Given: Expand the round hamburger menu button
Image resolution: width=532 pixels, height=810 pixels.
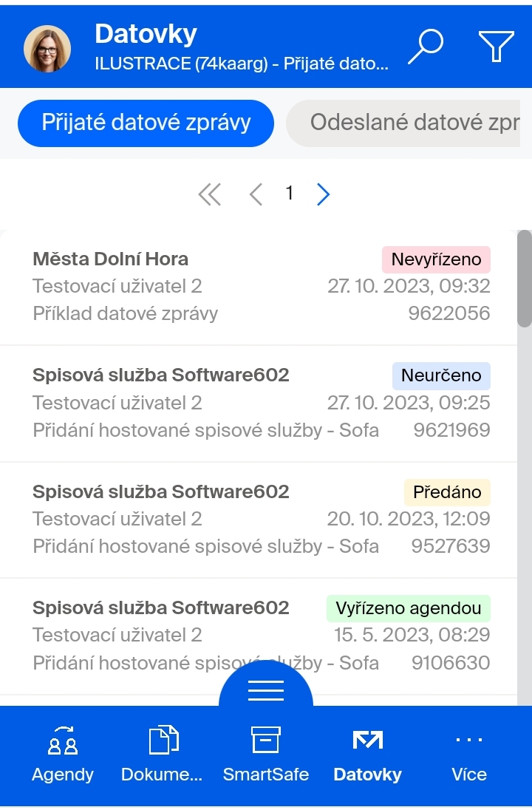Looking at the screenshot, I should [266, 690].
